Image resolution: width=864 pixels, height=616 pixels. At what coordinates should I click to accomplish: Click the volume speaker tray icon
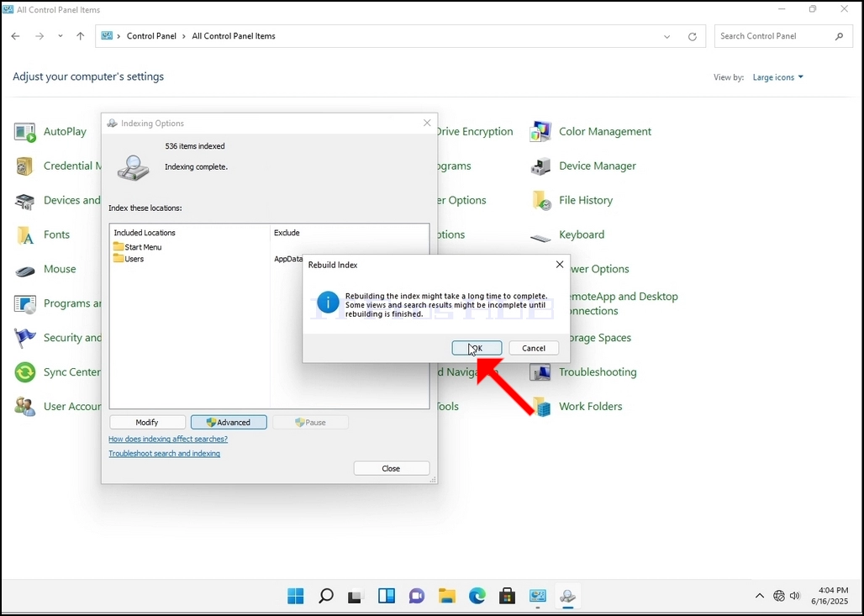[x=794, y=596]
